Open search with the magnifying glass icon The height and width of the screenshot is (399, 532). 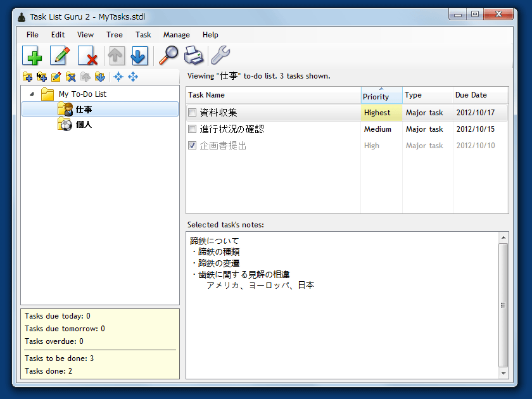click(168, 56)
